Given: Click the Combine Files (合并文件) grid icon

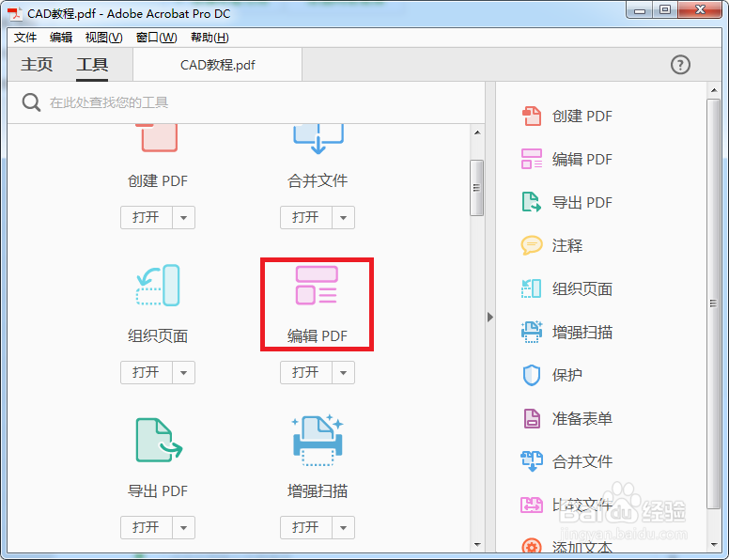Looking at the screenshot, I should (x=318, y=139).
